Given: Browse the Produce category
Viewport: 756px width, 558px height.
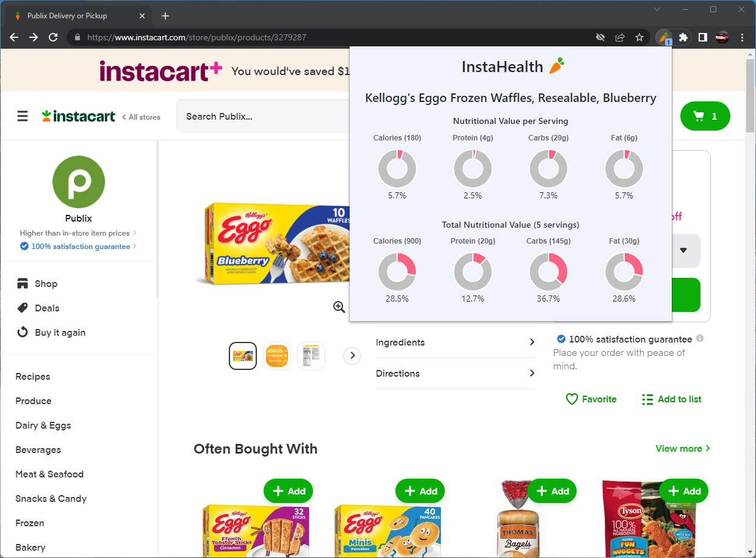Looking at the screenshot, I should pos(34,401).
